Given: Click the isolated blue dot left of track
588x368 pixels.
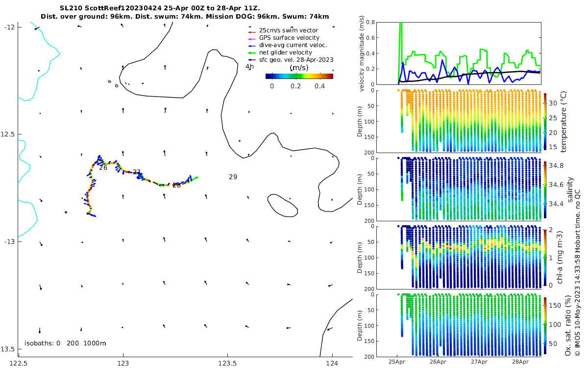Looking at the screenshot, I should click(x=66, y=212).
